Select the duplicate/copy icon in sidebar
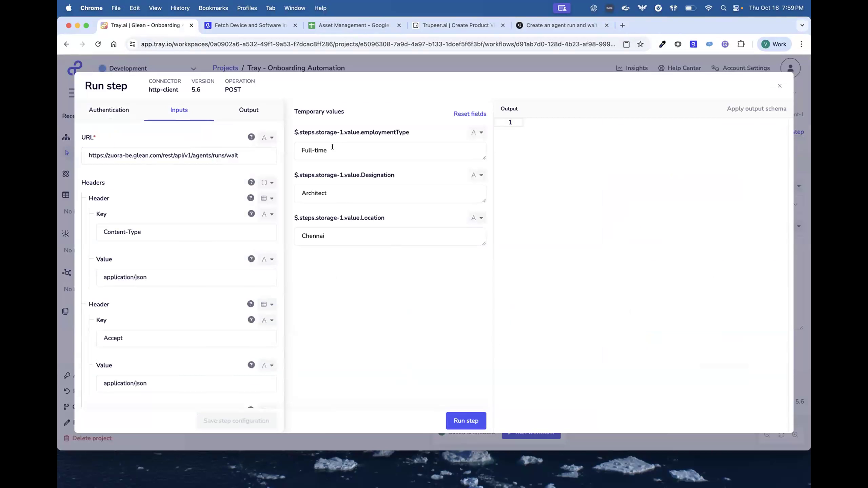The height and width of the screenshot is (488, 868). coord(66,311)
